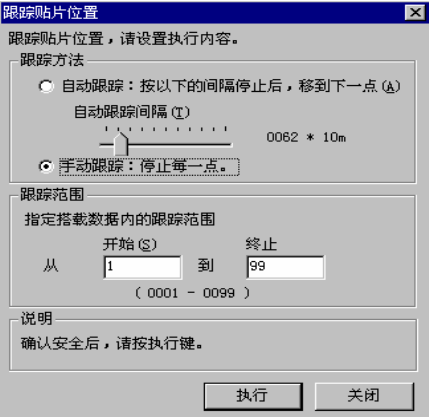Viewport: 429px width, 417px height.
Task: Select the 自动跟踪 radio button
Action: click(46, 86)
